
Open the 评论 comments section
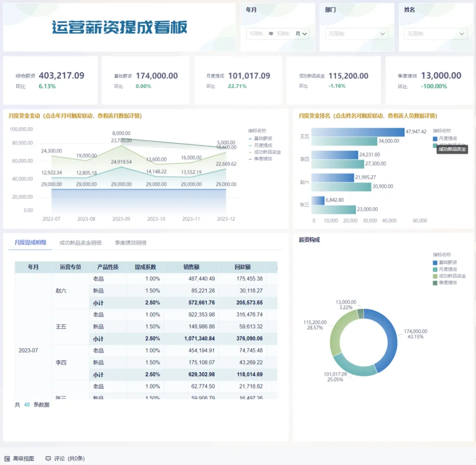(x=65, y=458)
